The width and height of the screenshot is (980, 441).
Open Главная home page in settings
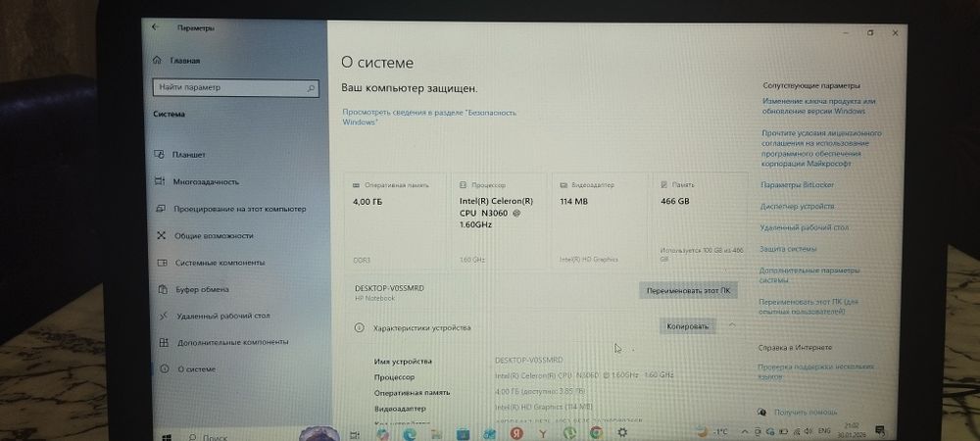176,61
